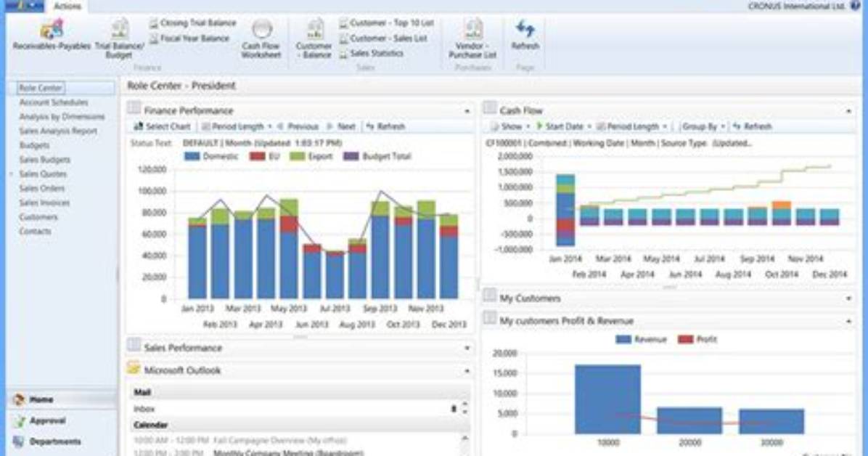Click the Domestic legend color swatch
The width and height of the screenshot is (868, 456).
tap(192, 157)
